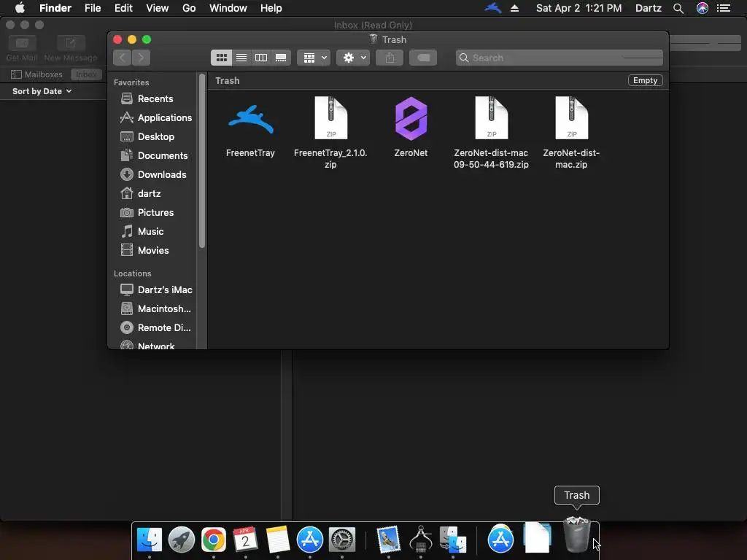Open System Preferences from the Dock
This screenshot has width=747, height=560.
pyautogui.click(x=342, y=540)
